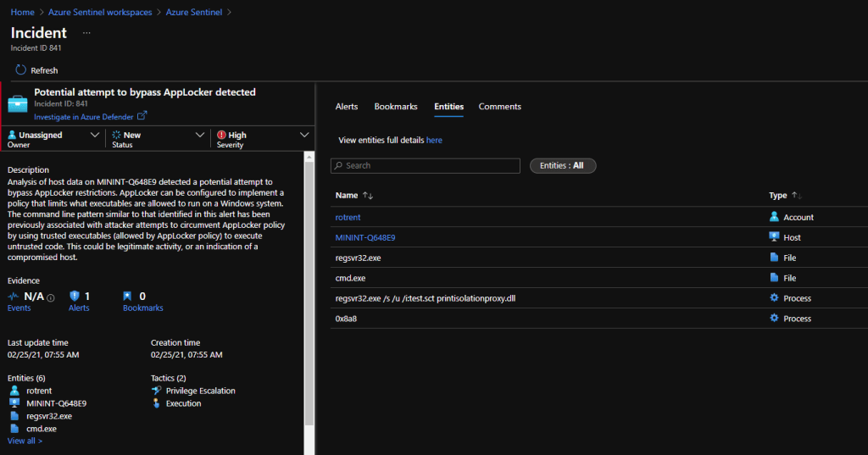Click the Execution tactic text
Screen dimensions: 868x455
pyautogui.click(x=183, y=403)
